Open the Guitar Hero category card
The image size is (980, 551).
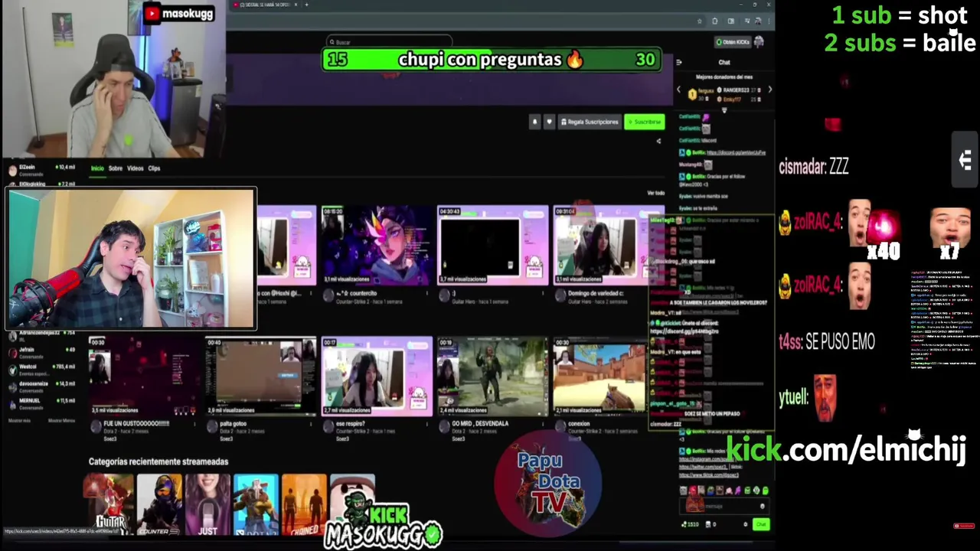108,504
